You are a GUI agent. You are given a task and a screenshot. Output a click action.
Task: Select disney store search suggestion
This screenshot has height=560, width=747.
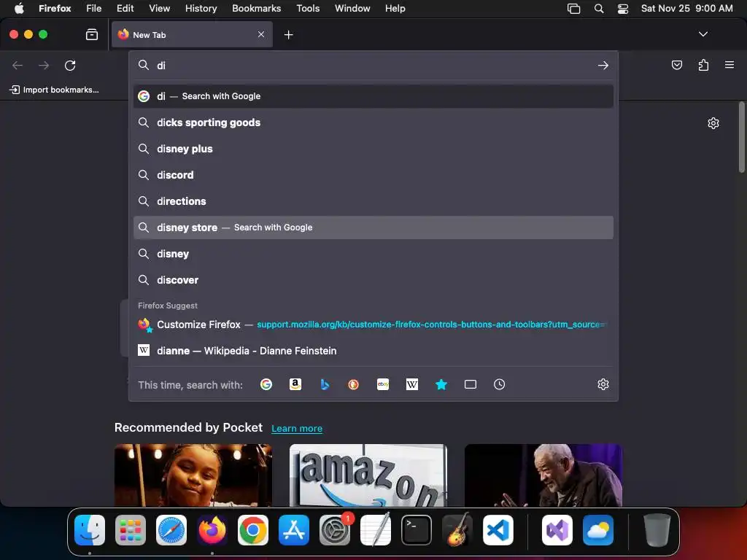coord(373,227)
